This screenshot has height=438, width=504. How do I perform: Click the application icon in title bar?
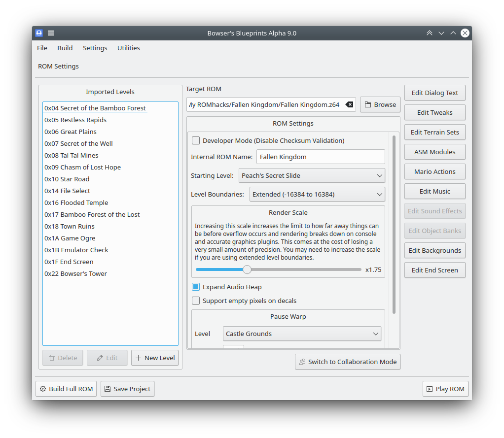(39, 33)
